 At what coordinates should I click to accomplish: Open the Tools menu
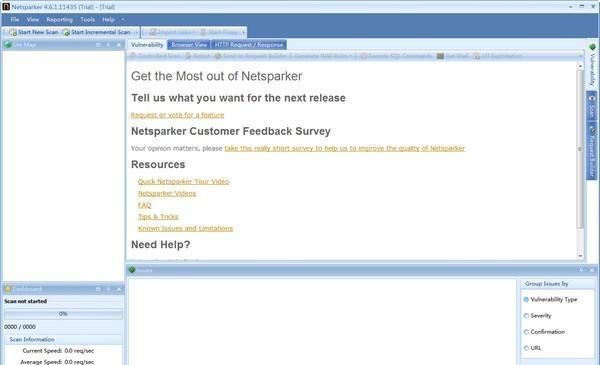point(87,19)
